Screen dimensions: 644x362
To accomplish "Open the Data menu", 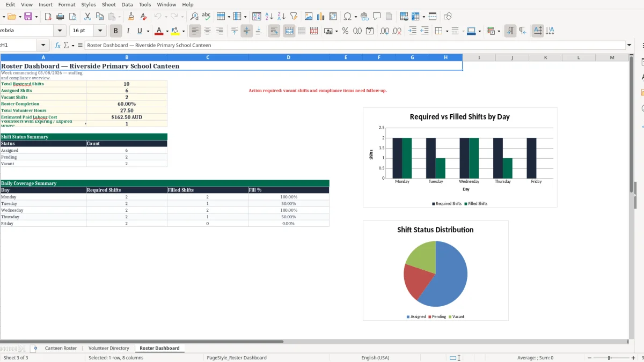I will coord(127,4).
